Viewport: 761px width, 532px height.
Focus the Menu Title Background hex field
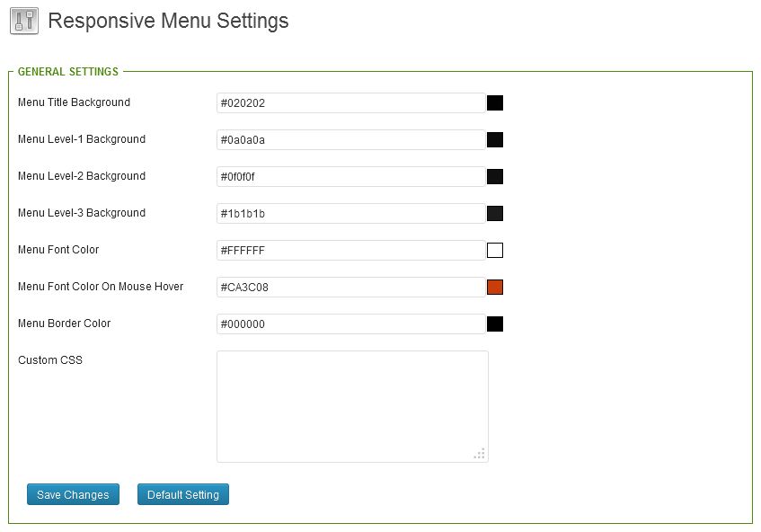point(350,103)
